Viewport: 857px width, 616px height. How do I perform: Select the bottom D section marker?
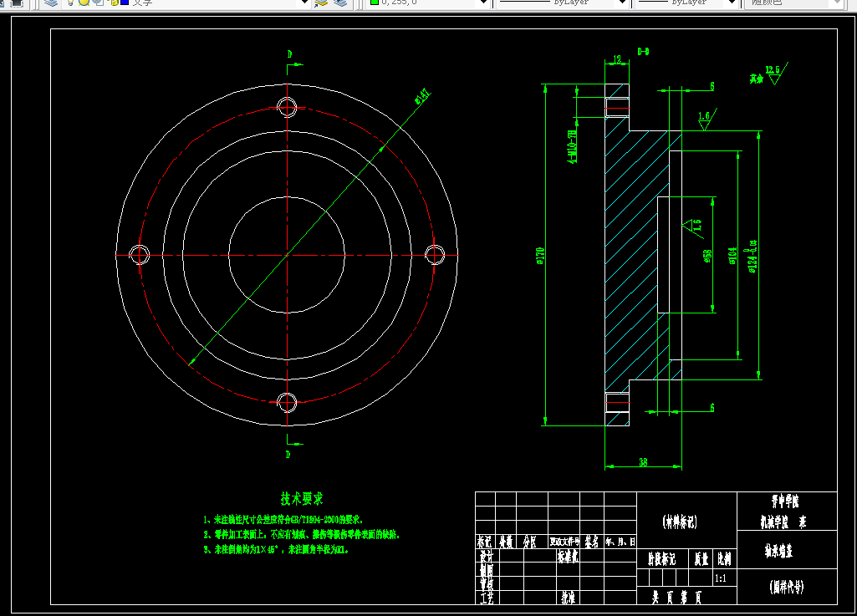(x=288, y=454)
